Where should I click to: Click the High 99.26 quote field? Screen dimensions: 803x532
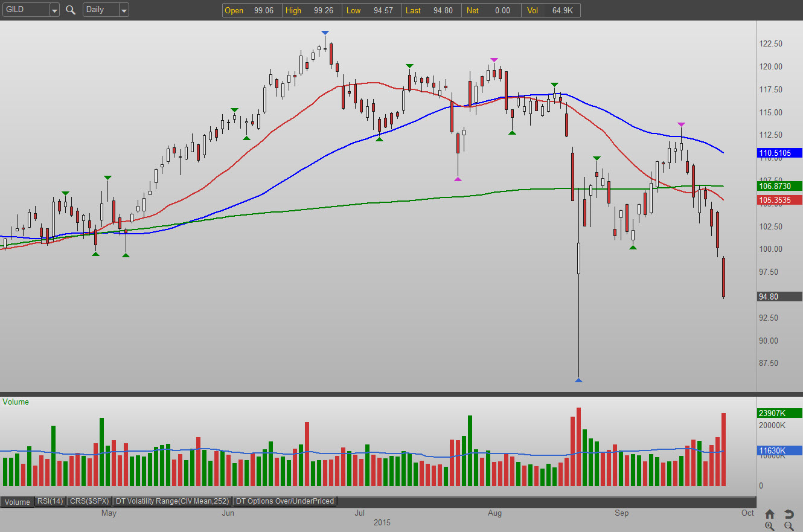point(312,10)
